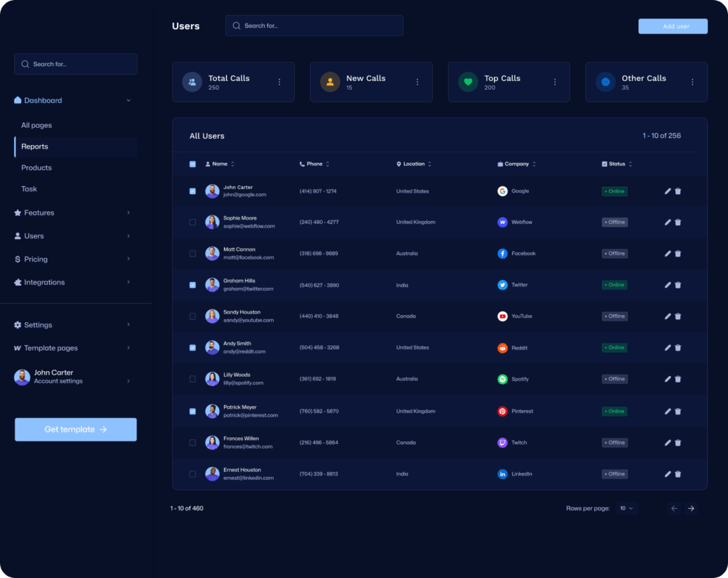Screen dimensions: 728x578
Task: Click the users search field
Action: [314, 25]
